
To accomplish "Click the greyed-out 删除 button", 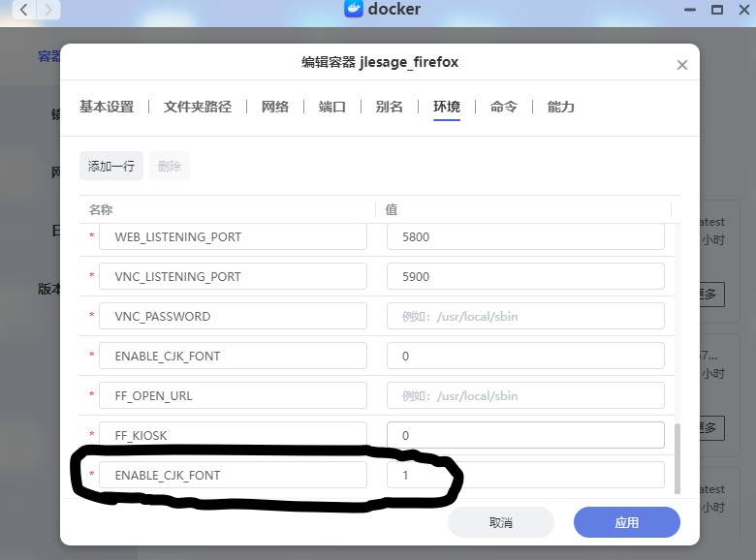I will click(x=170, y=167).
